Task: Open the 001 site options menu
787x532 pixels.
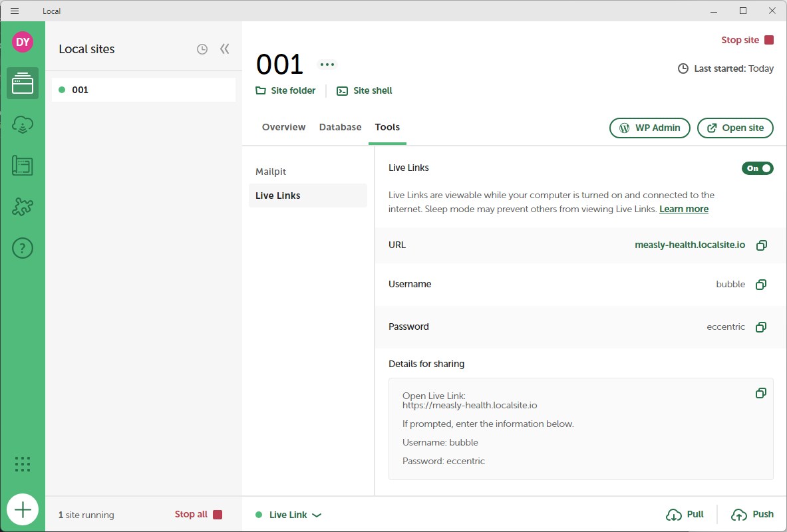Action: [x=327, y=65]
